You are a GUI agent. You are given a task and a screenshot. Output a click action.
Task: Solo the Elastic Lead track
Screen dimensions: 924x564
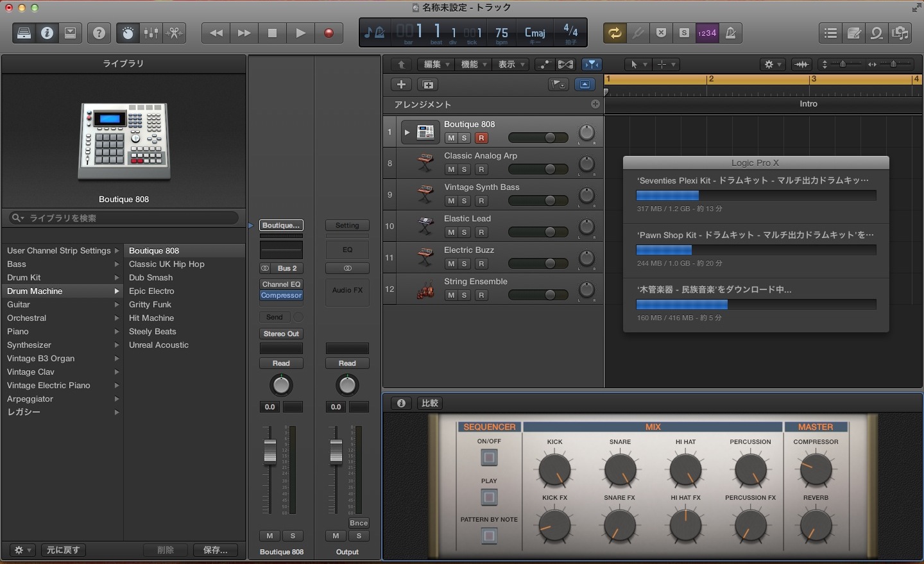[x=465, y=232]
